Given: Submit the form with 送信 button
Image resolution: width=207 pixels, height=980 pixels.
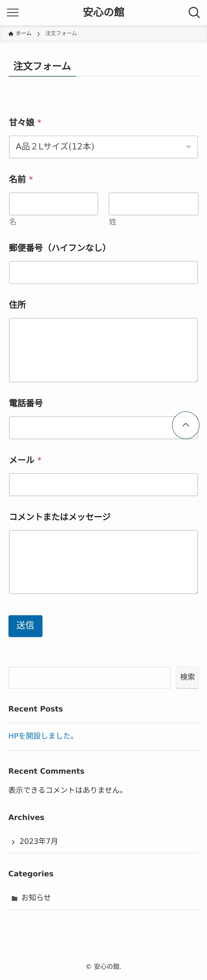Looking at the screenshot, I should pyautogui.click(x=25, y=626).
